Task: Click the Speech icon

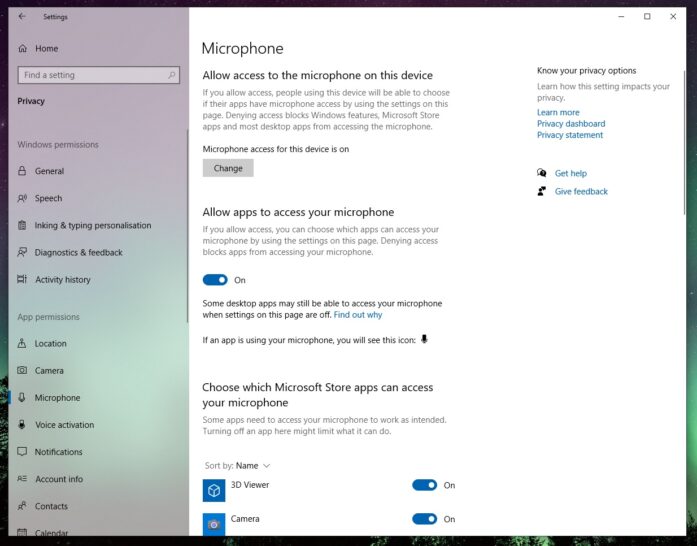Action: tap(22, 198)
